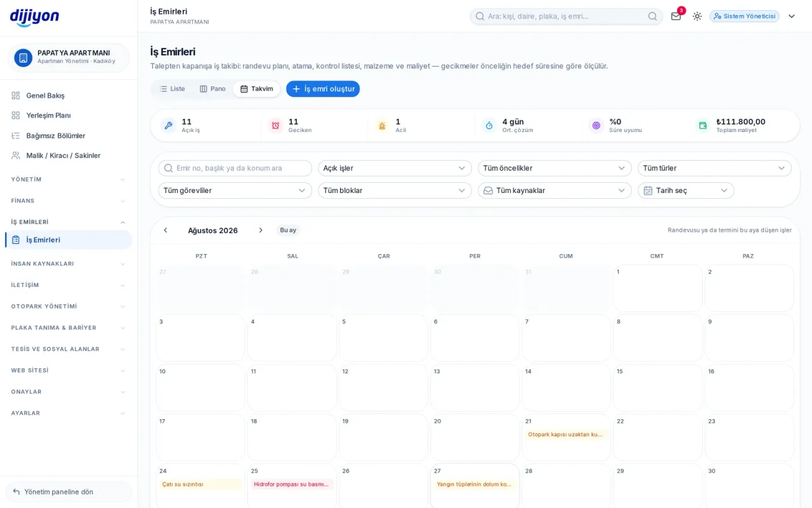
Task: Click the İş emri oluştur button
Action: pos(323,89)
